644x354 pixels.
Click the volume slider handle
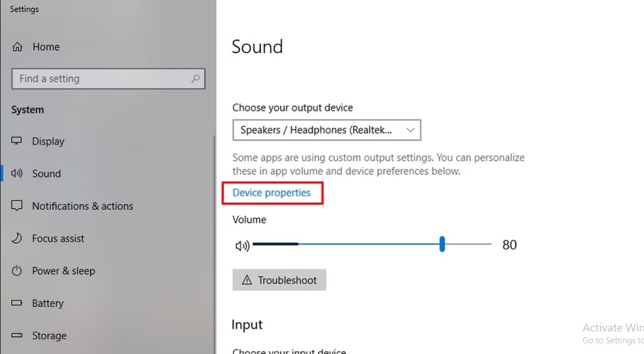point(442,244)
